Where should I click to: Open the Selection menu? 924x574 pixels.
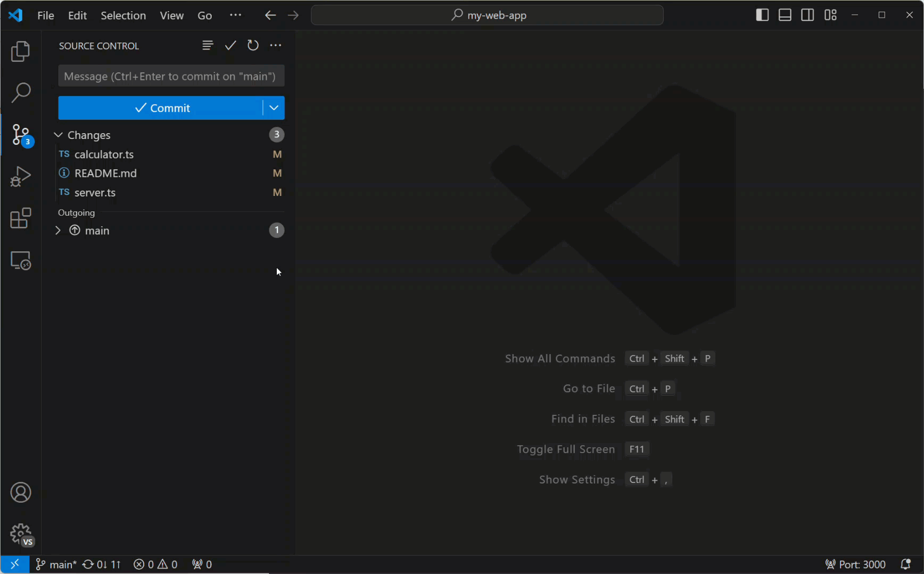(x=123, y=15)
